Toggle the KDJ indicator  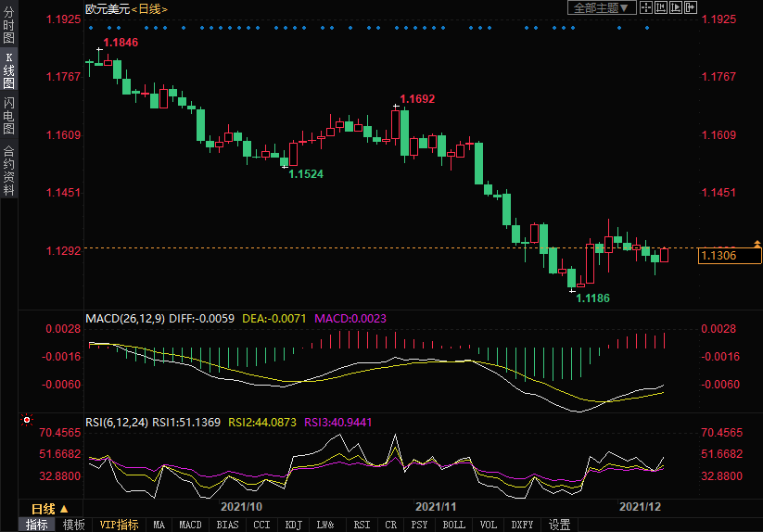[x=293, y=525]
